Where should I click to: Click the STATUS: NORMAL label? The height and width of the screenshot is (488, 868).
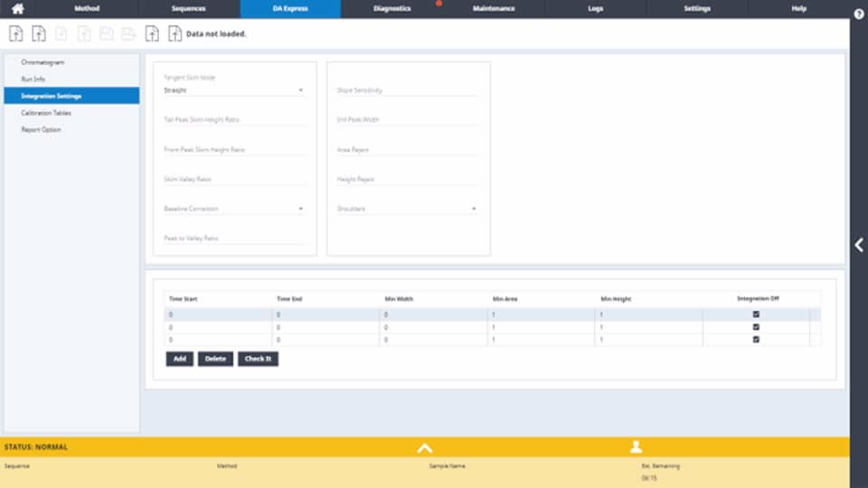pyautogui.click(x=36, y=447)
